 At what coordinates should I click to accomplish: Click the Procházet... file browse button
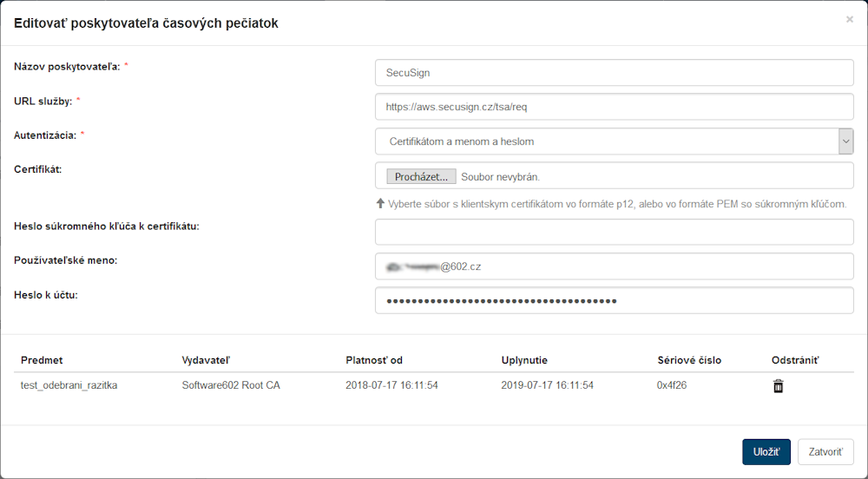[421, 177]
